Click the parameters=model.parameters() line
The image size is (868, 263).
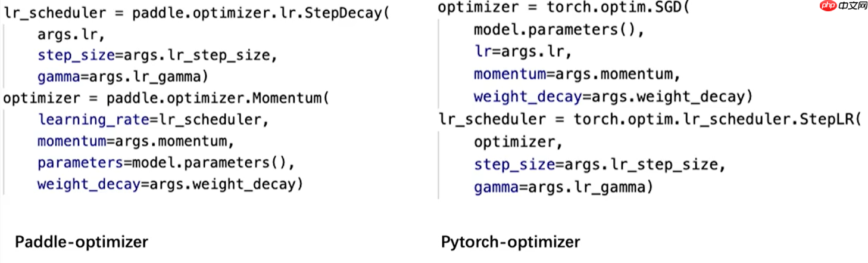[x=166, y=162]
